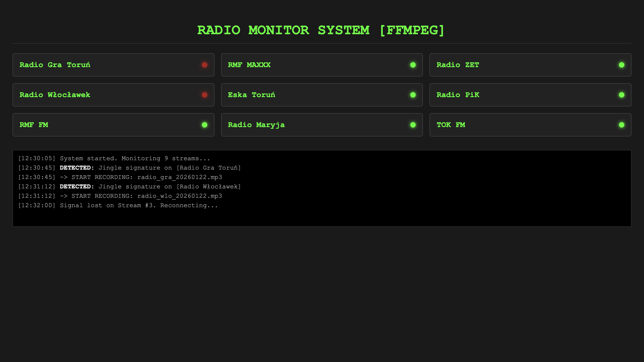Click the red indicator on Radio Włocławek
The image size is (644, 362).
tap(205, 95)
